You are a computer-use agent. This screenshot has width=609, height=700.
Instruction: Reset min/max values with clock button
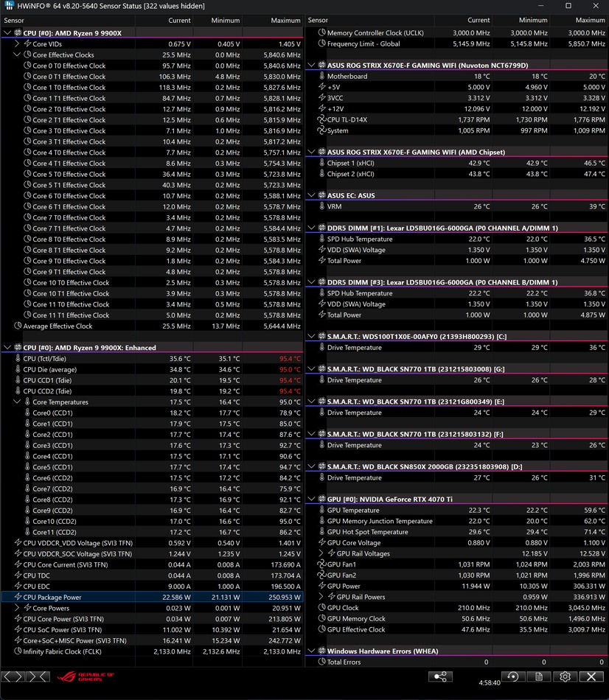coord(513,676)
